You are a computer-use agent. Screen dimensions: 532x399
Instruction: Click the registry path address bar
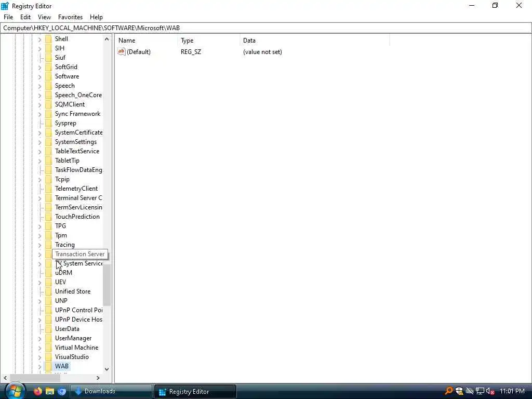click(x=265, y=28)
